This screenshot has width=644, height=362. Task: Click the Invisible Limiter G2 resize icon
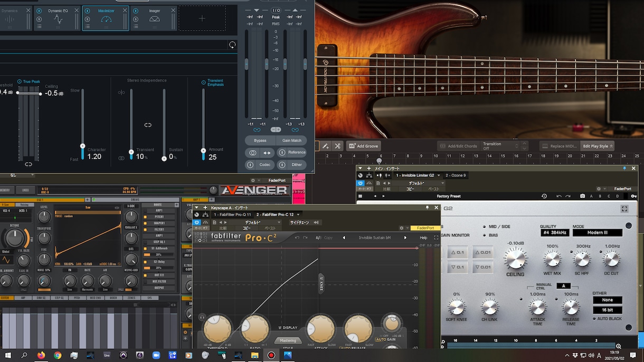tap(624, 208)
